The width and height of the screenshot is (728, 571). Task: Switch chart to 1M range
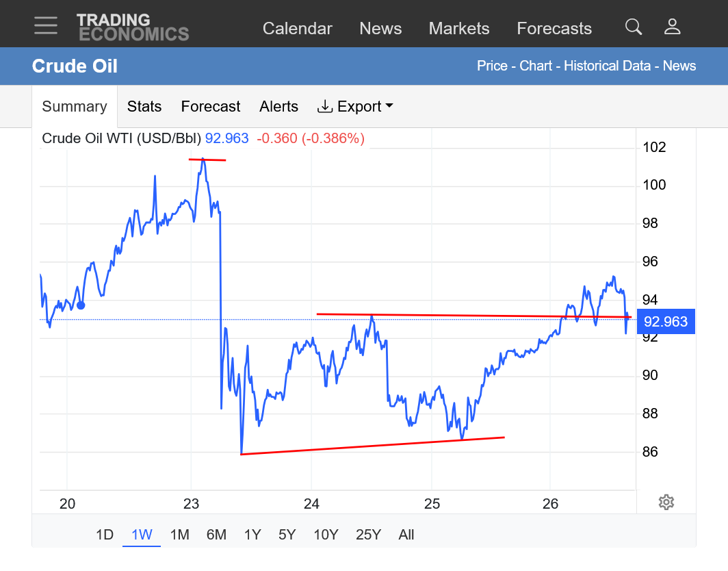click(179, 535)
